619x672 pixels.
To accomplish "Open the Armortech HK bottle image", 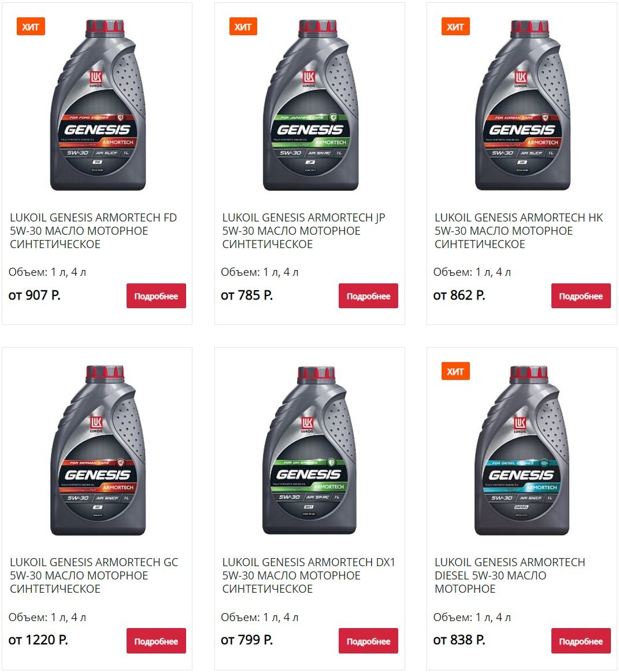I will click(x=522, y=105).
